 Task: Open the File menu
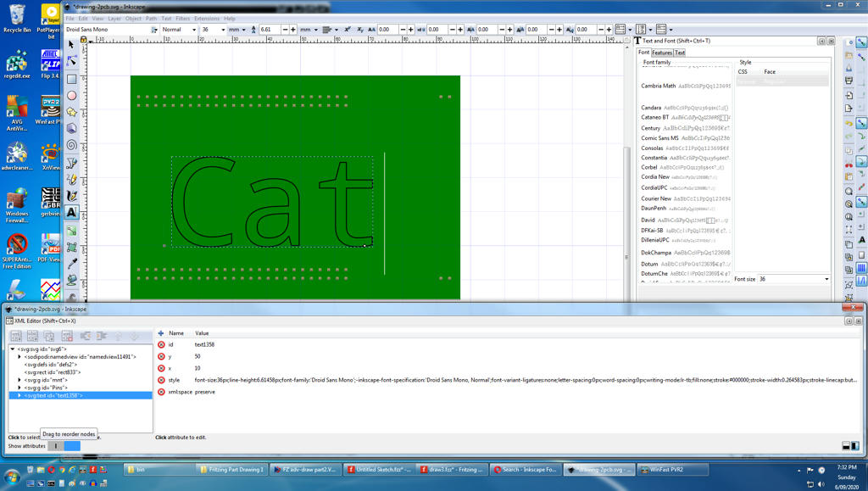[x=70, y=19]
